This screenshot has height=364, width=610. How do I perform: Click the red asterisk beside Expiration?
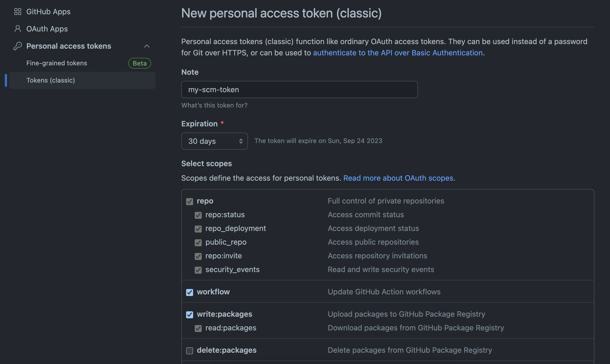point(222,123)
